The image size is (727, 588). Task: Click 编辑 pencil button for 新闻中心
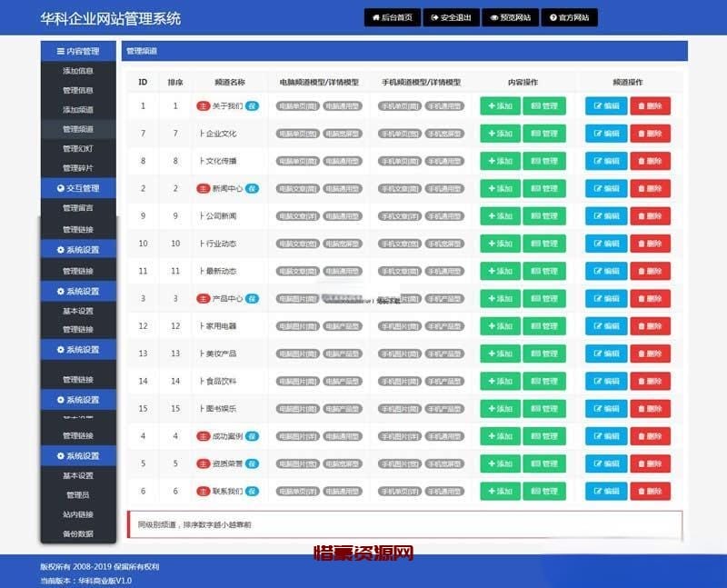[x=605, y=189]
